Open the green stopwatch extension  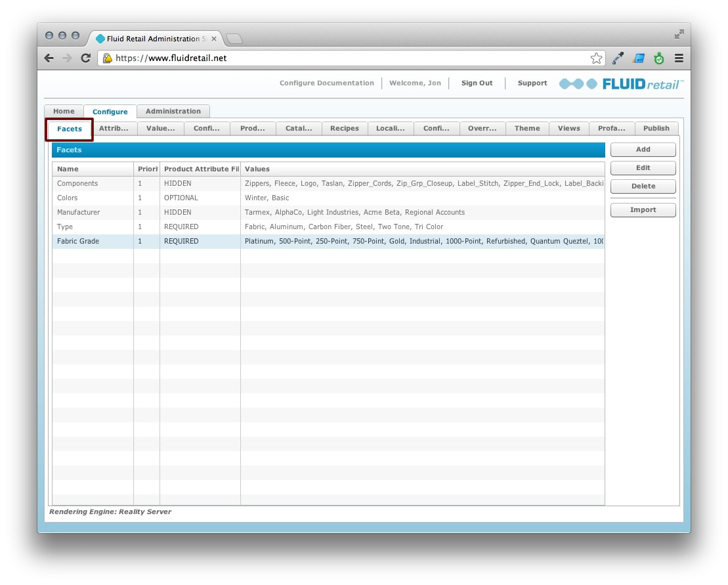pos(659,58)
